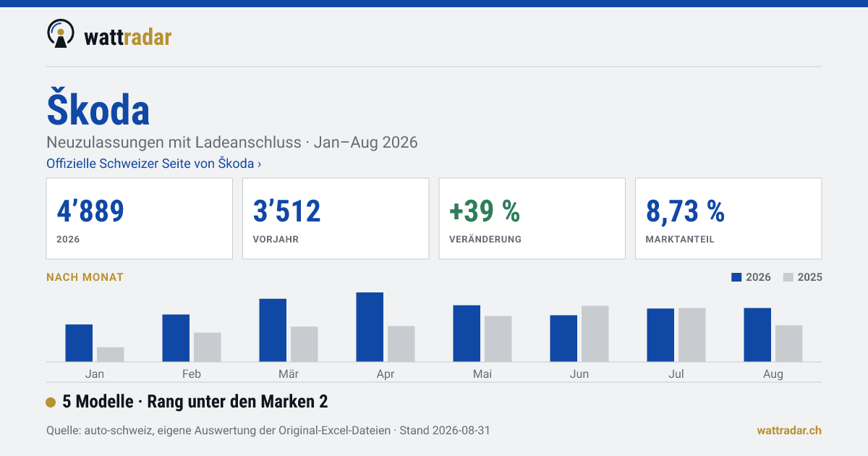Click the gray Feb 2025 bar
Viewport: 868px width, 456px height.
208,347
